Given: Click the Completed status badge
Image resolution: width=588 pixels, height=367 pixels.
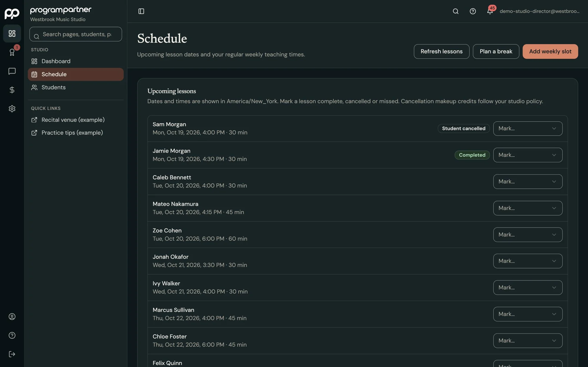Looking at the screenshot, I should [x=472, y=155].
